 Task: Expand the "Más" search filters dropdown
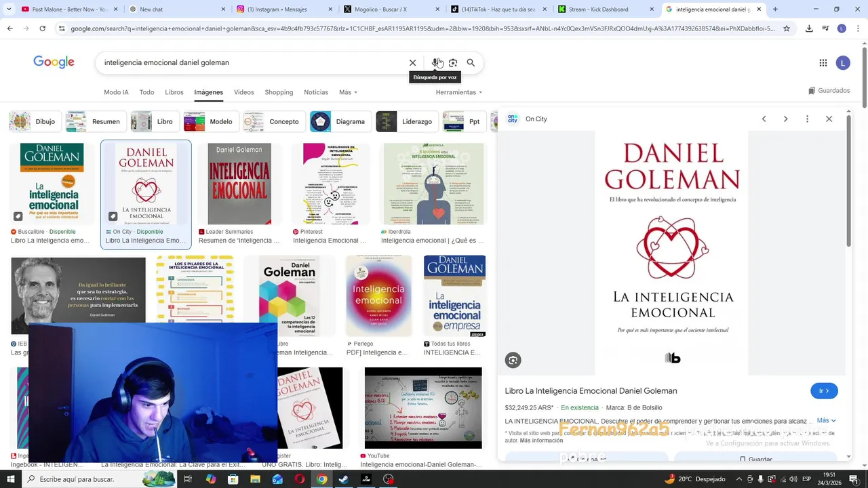tap(348, 92)
